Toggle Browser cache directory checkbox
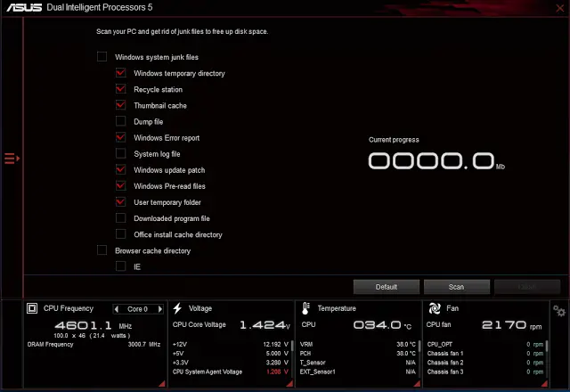The width and height of the screenshot is (570, 392). pos(102,250)
